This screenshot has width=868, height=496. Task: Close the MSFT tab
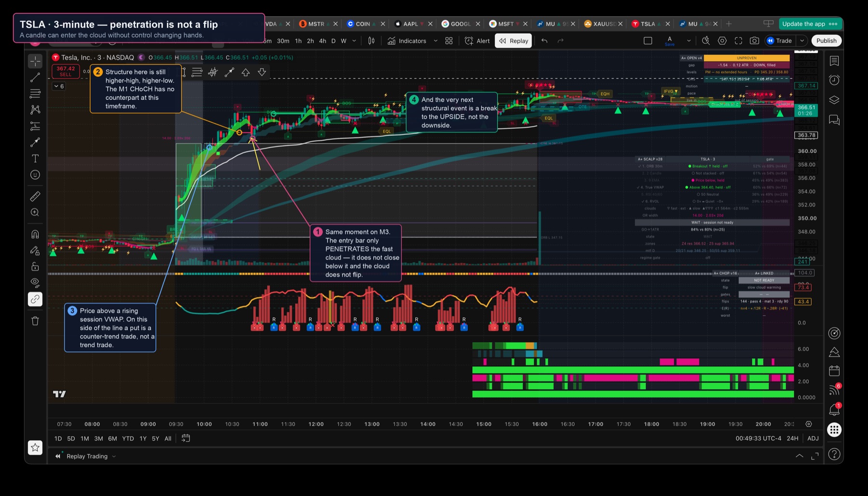525,24
